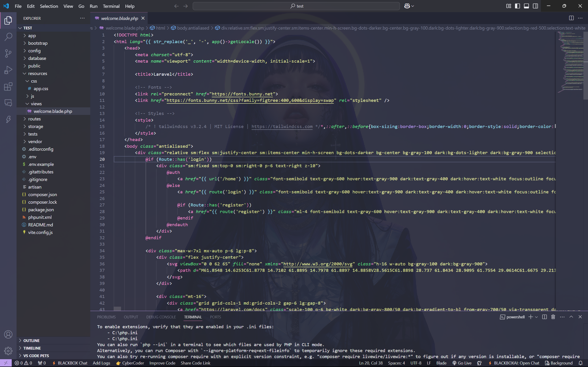588x367 pixels.
Task: Open the Terminal menu
Action: tap(111, 6)
